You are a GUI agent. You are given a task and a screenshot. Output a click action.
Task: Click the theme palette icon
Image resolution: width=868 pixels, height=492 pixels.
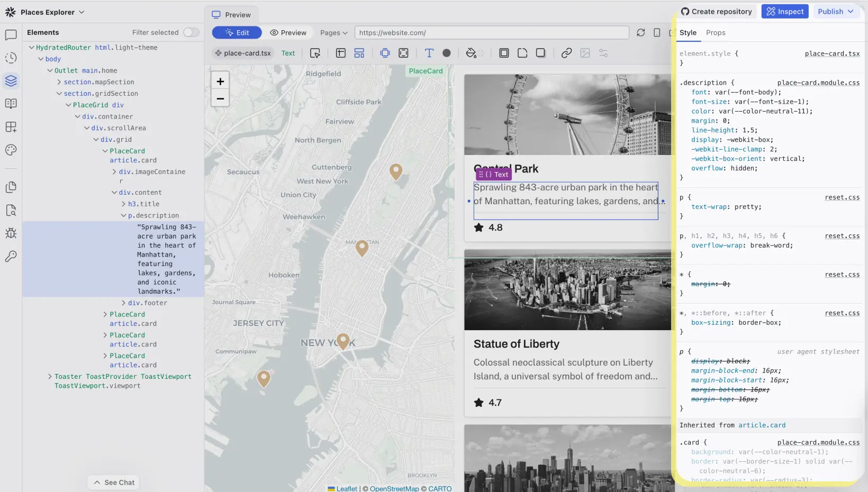point(11,150)
